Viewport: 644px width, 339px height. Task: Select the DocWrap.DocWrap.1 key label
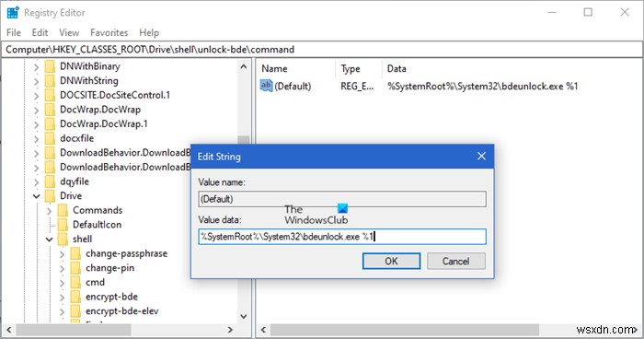pos(103,123)
